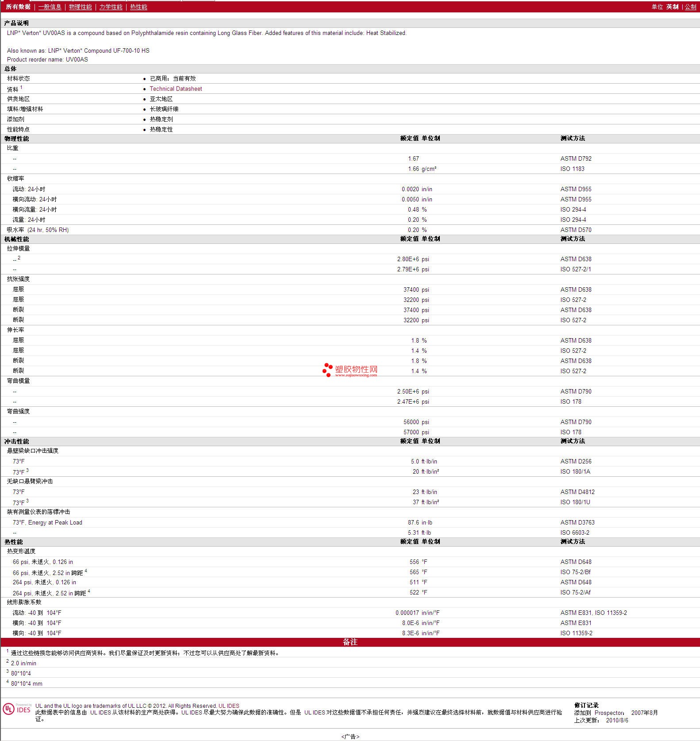Select expansion coefficient 8.3E-6 in/in/°F
The height and width of the screenshot is (741, 700).
[x=421, y=633]
